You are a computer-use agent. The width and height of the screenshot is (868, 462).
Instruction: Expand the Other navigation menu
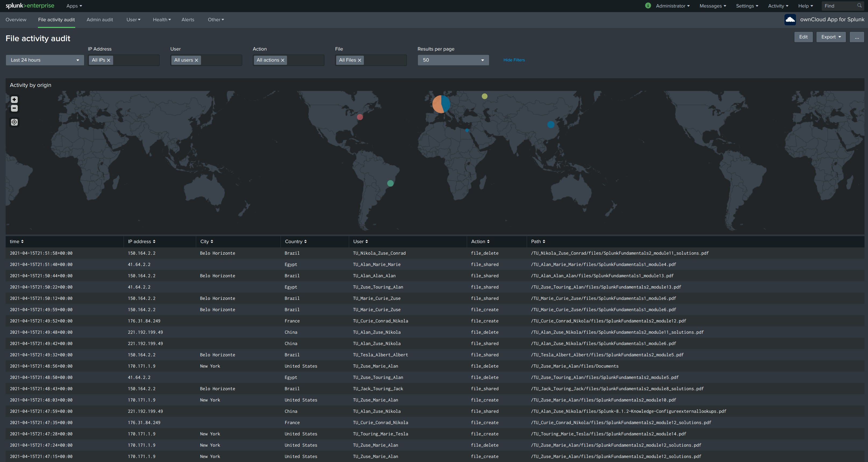(x=216, y=20)
